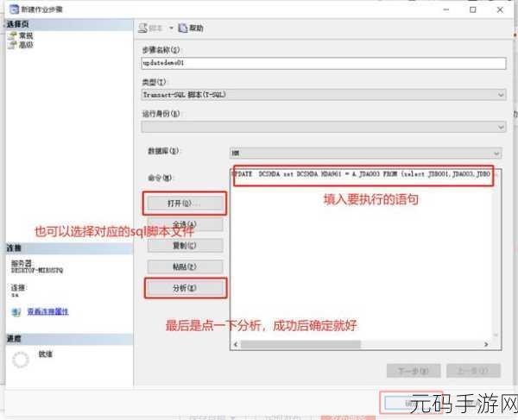The width and height of the screenshot is (518, 420).
Task: Click the 复制 button
Action: point(185,246)
